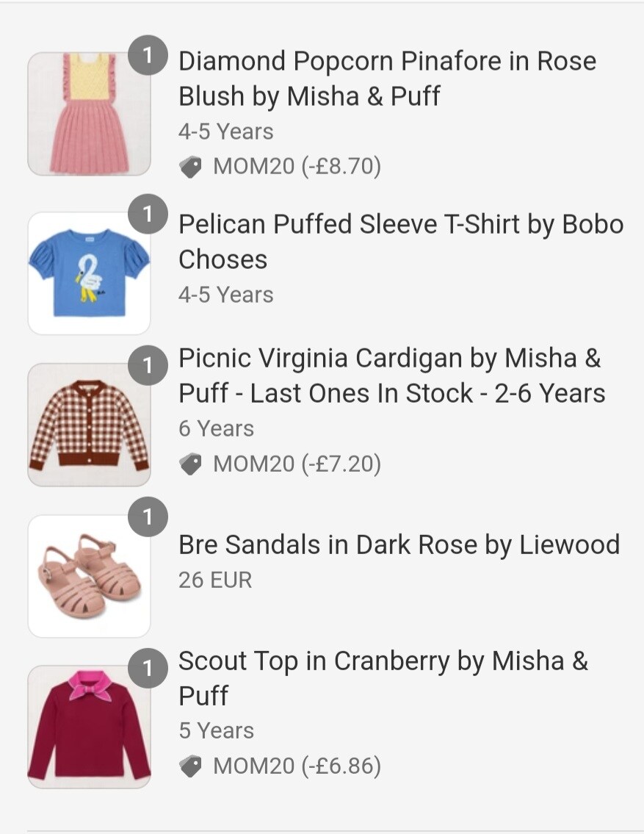Image resolution: width=644 pixels, height=834 pixels.
Task: Open Scout Top in Cranberry title
Action: 383,678
